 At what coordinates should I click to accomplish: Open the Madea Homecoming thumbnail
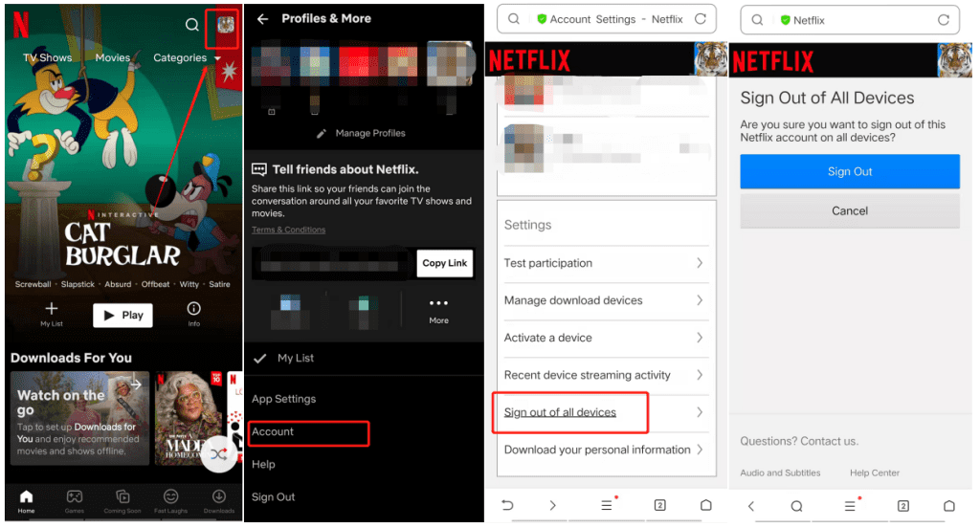point(189,418)
